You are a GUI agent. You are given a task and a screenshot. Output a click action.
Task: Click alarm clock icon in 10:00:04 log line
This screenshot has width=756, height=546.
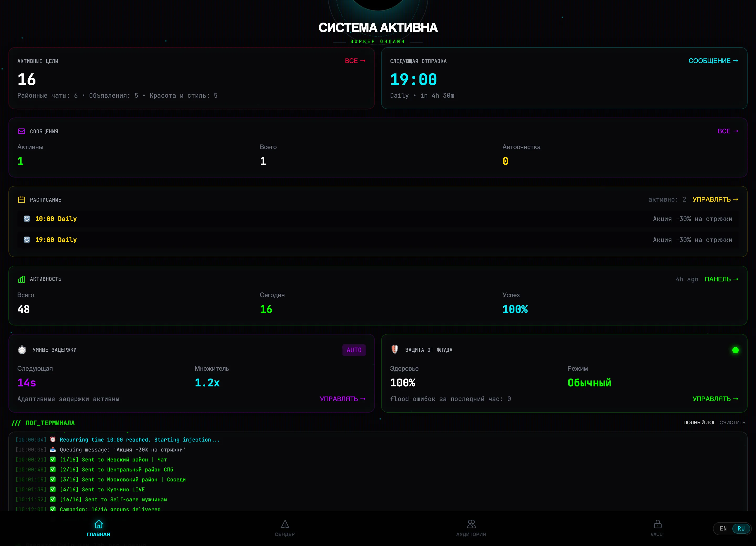(x=53, y=439)
